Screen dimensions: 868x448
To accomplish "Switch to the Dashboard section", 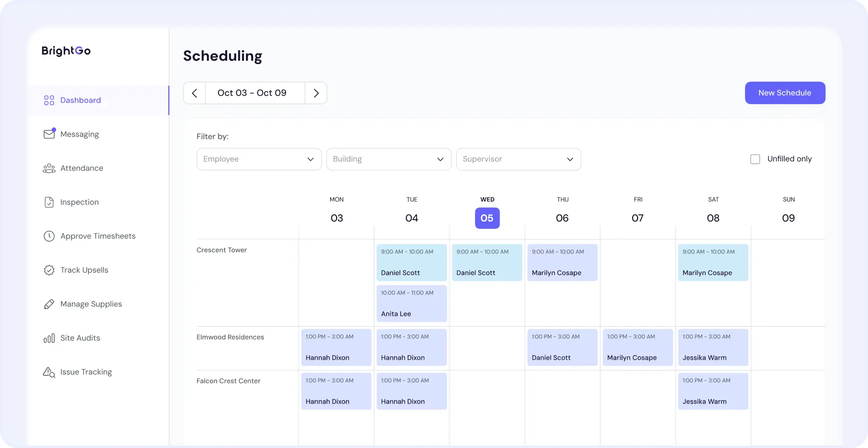I will tap(80, 100).
